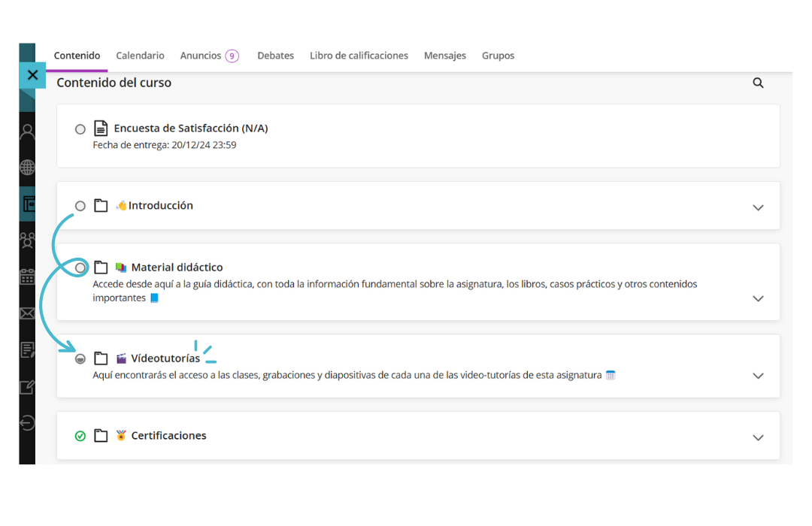Open the calendar icon in left sidebar
The width and height of the screenshot is (812, 526).
27,277
